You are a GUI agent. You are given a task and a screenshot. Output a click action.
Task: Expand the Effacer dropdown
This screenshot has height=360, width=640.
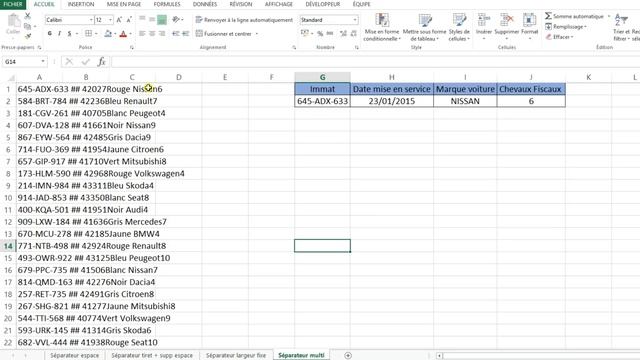[572, 37]
